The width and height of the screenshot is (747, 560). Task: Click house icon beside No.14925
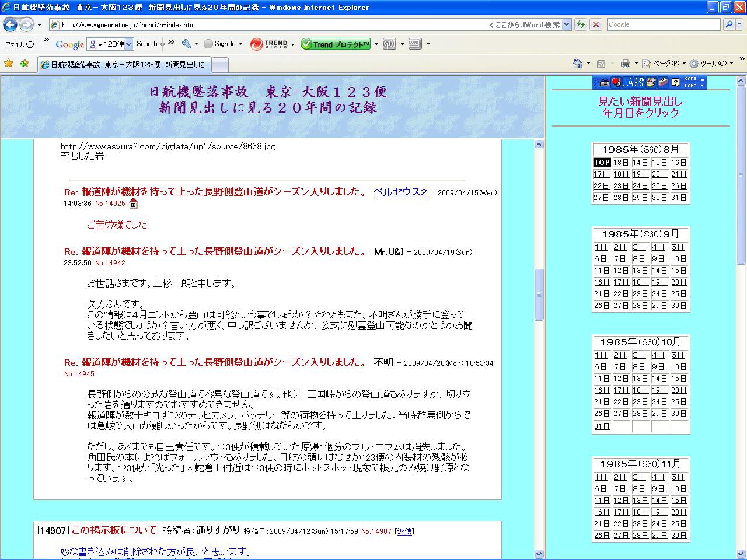point(133,204)
